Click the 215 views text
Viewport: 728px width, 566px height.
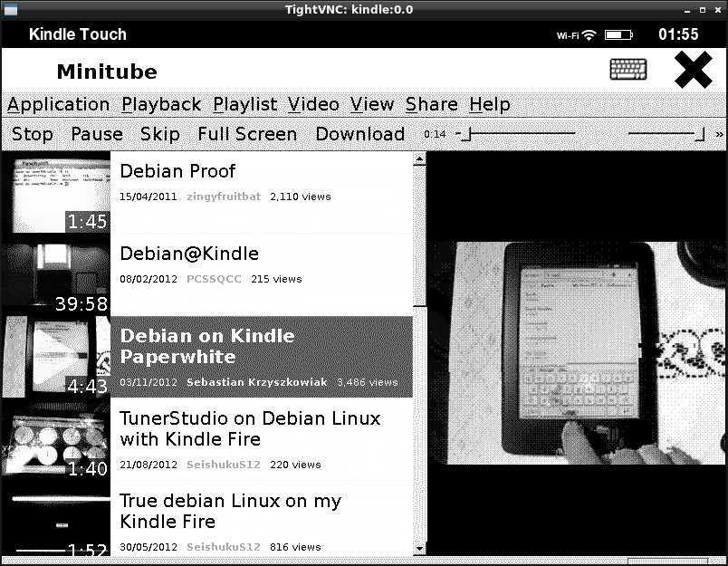pos(276,279)
